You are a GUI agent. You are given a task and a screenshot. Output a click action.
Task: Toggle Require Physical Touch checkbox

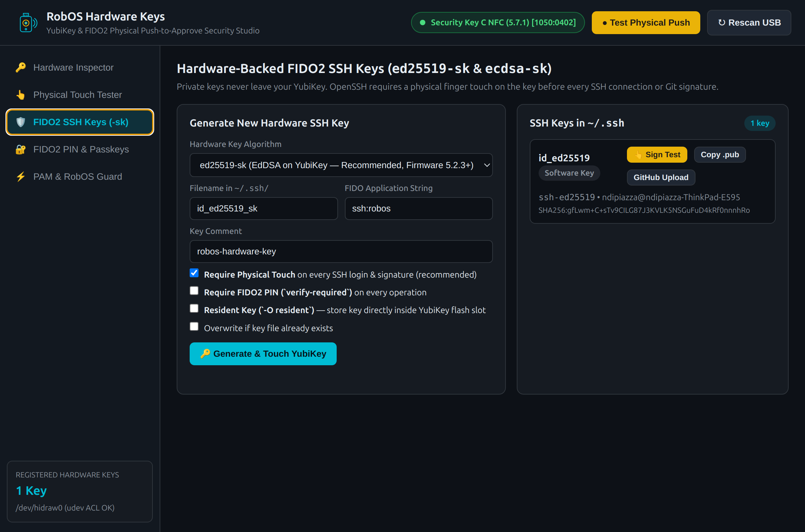click(194, 273)
